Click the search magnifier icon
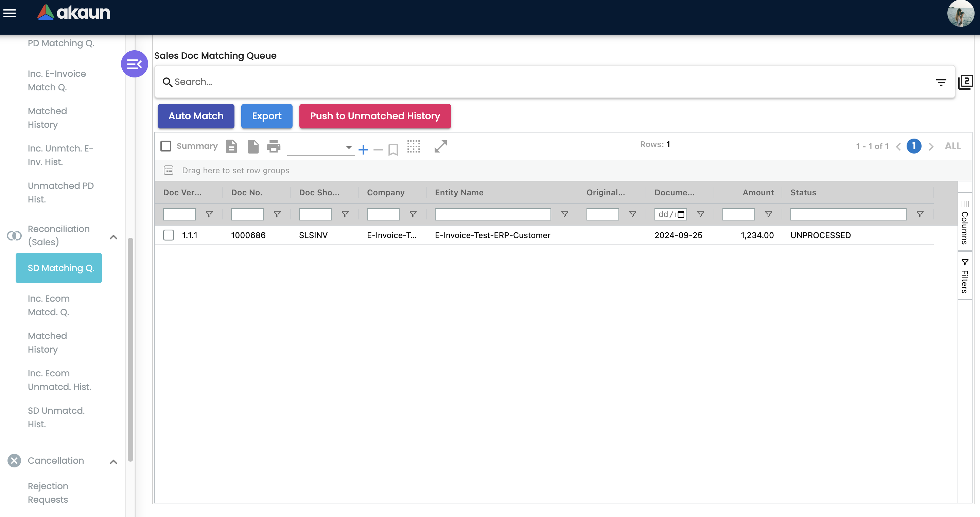The width and height of the screenshot is (980, 517). pyautogui.click(x=167, y=82)
